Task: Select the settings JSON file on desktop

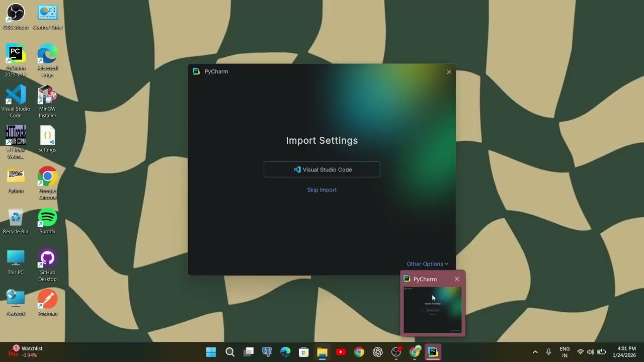Action: (x=47, y=139)
